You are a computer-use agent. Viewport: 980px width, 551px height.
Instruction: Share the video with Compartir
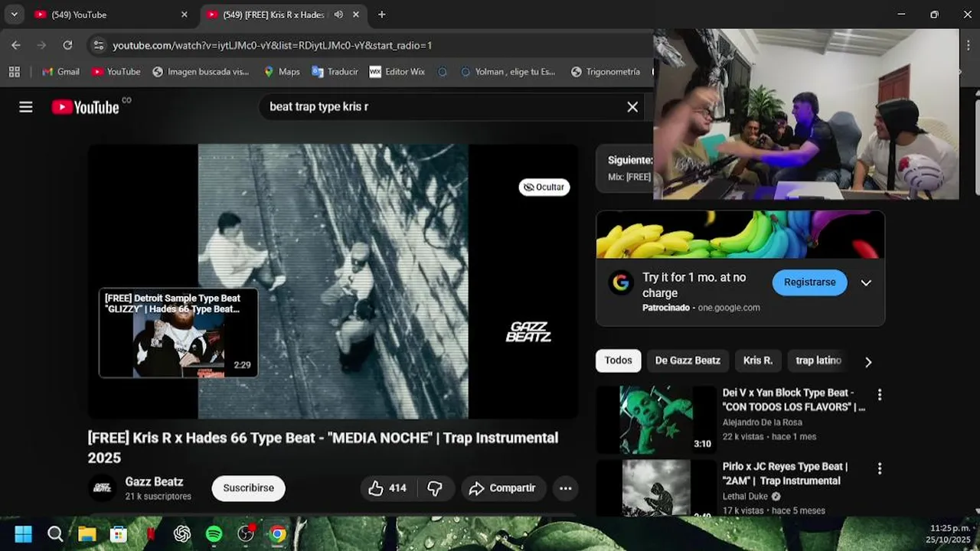(x=502, y=488)
